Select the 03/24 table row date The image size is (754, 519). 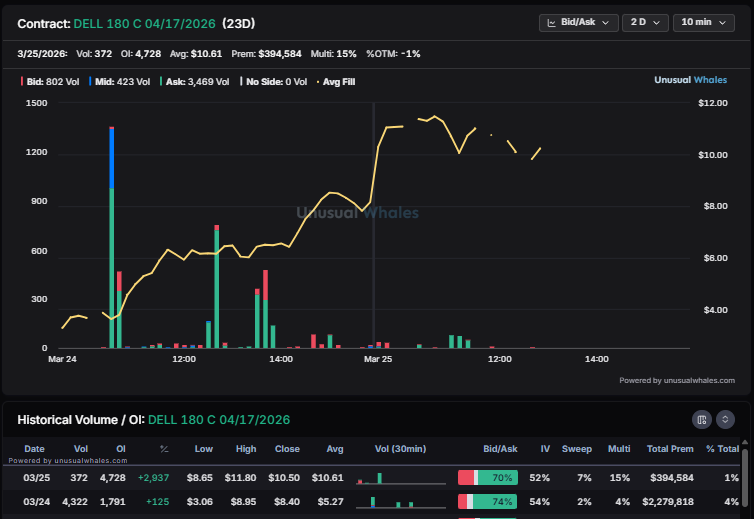pyautogui.click(x=37, y=502)
